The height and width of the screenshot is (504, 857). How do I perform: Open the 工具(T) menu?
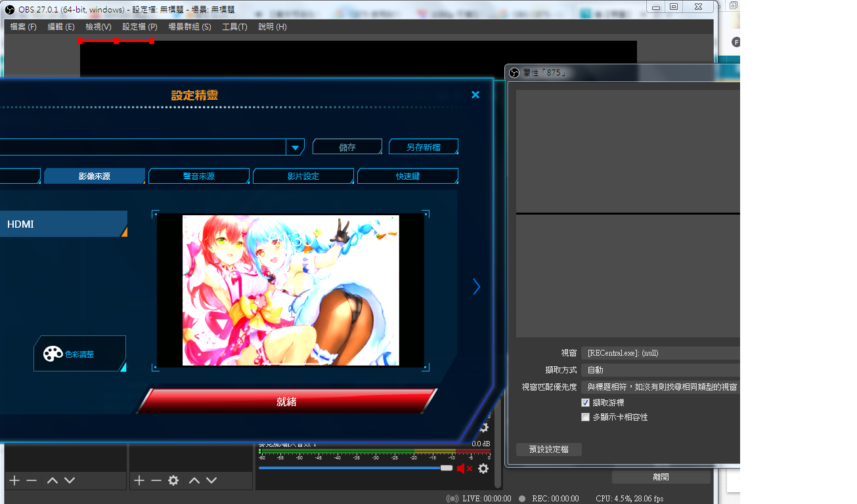click(234, 27)
